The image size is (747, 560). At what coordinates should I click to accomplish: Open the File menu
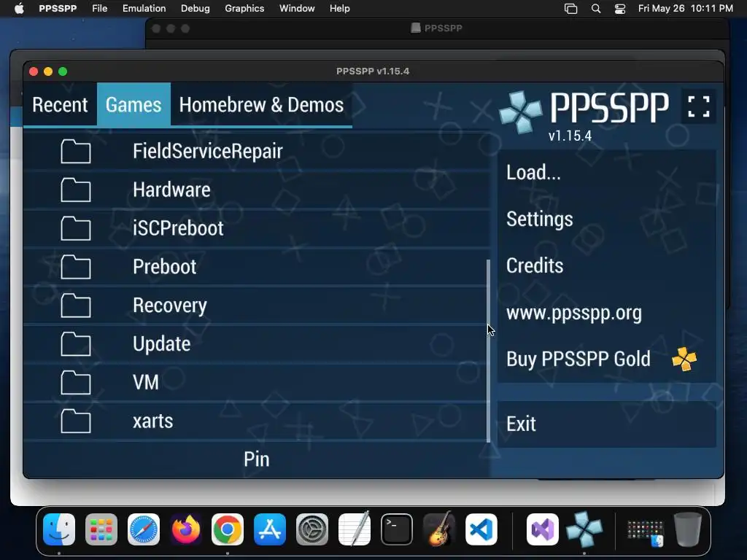[x=99, y=9]
